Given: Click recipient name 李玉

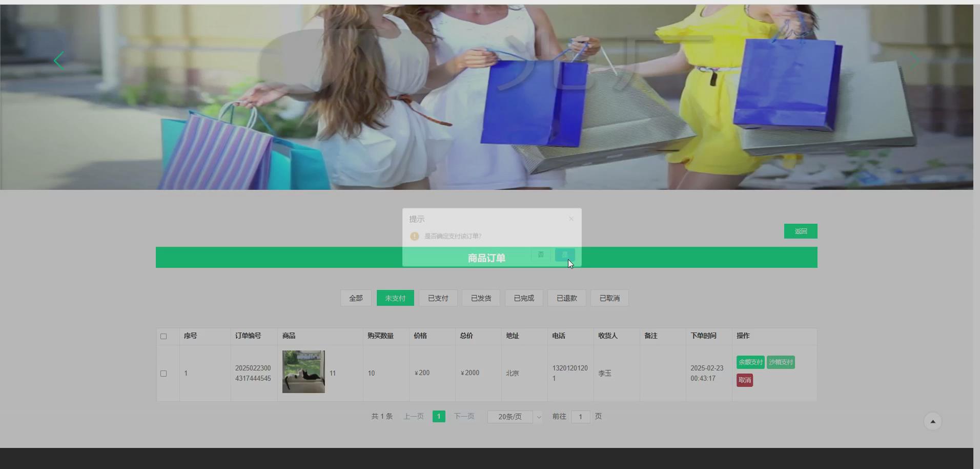Looking at the screenshot, I should tap(605, 373).
